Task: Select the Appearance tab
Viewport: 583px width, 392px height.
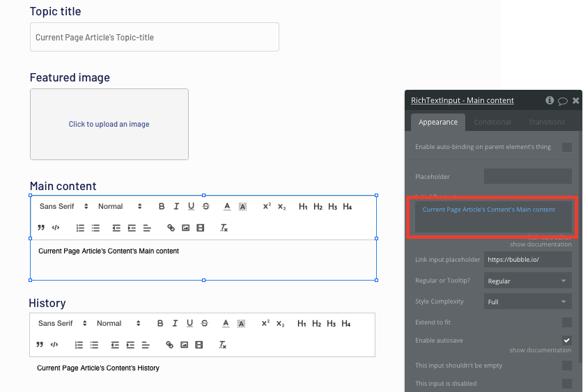Action: [x=437, y=123]
